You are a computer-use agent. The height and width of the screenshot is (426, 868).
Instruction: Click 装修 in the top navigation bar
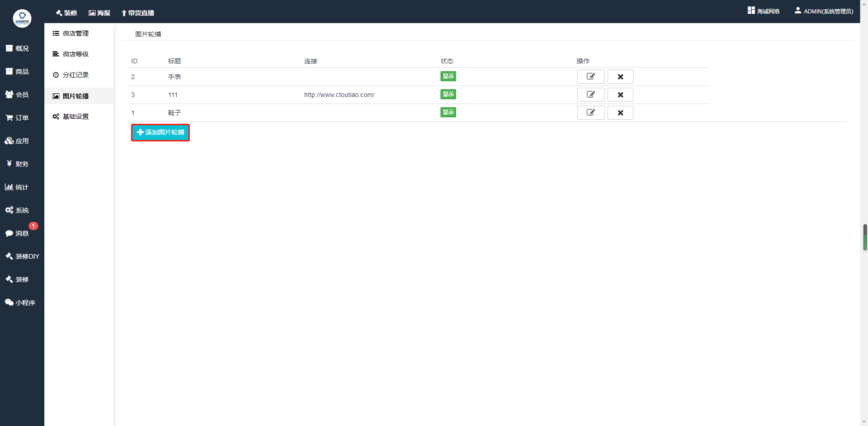point(66,13)
